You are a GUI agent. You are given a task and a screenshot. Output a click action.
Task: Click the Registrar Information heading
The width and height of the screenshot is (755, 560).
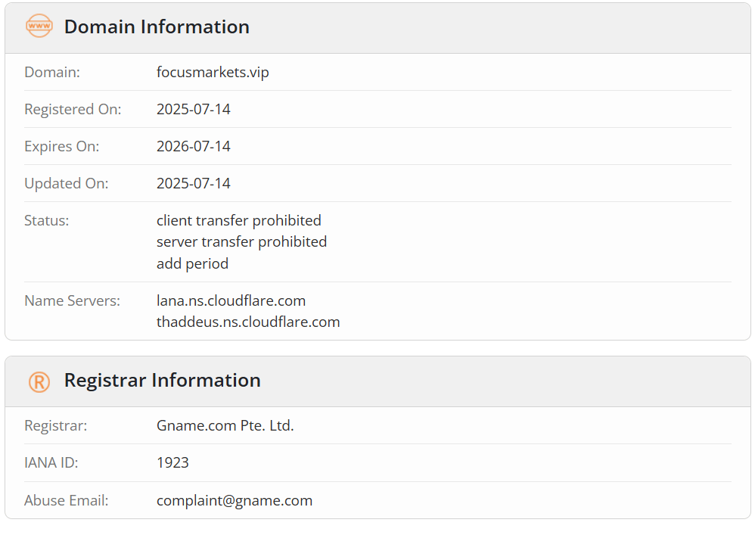(163, 381)
